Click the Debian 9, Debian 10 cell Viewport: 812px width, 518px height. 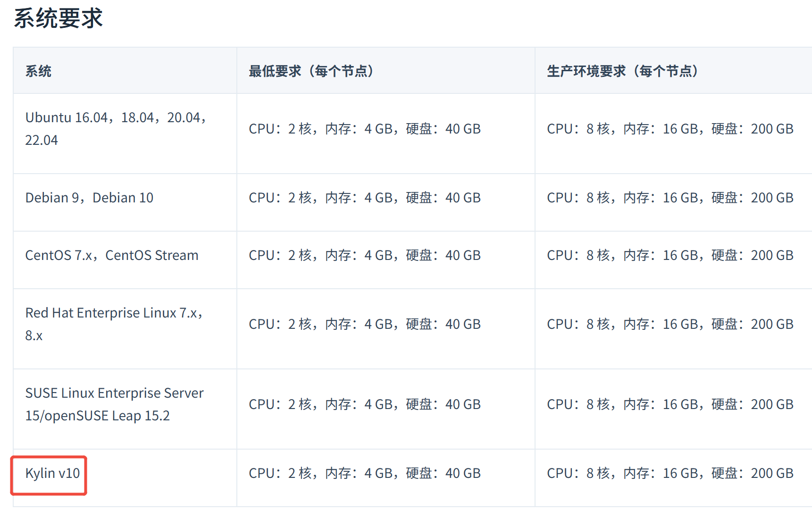coord(89,198)
